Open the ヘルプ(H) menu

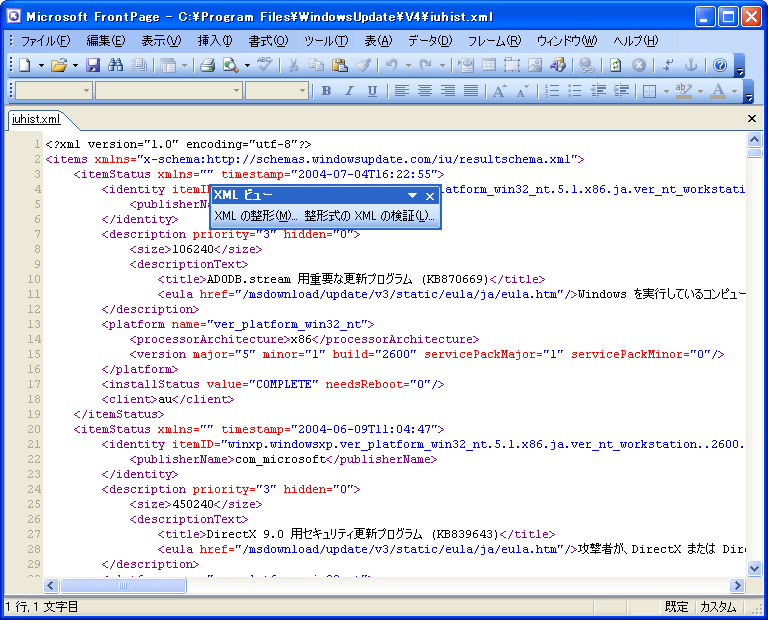pyautogui.click(x=636, y=41)
